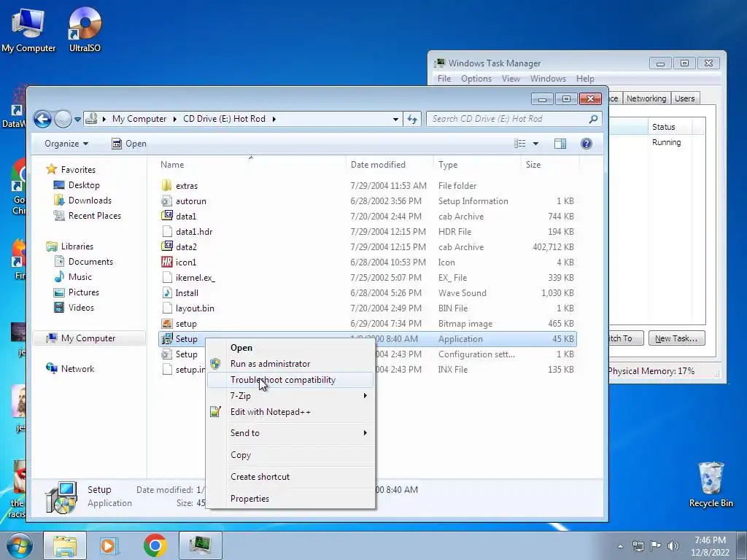
Task: Expand the 7-Zip submenu
Action: (290, 396)
